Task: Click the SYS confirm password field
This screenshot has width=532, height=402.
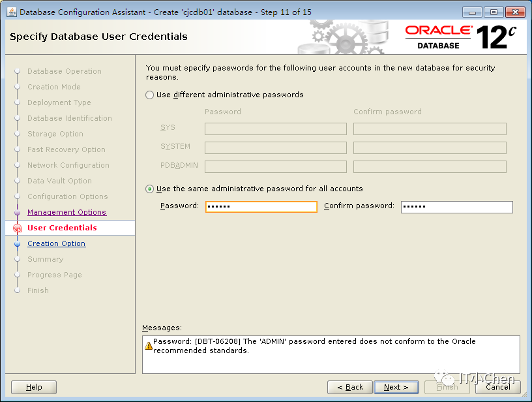Action: point(430,129)
